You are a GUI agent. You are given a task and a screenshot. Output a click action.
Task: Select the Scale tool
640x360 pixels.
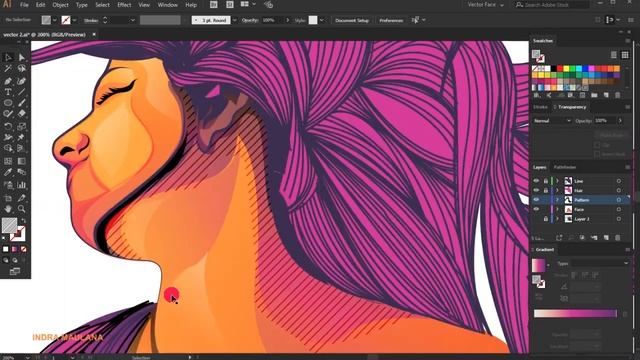pyautogui.click(x=22, y=126)
